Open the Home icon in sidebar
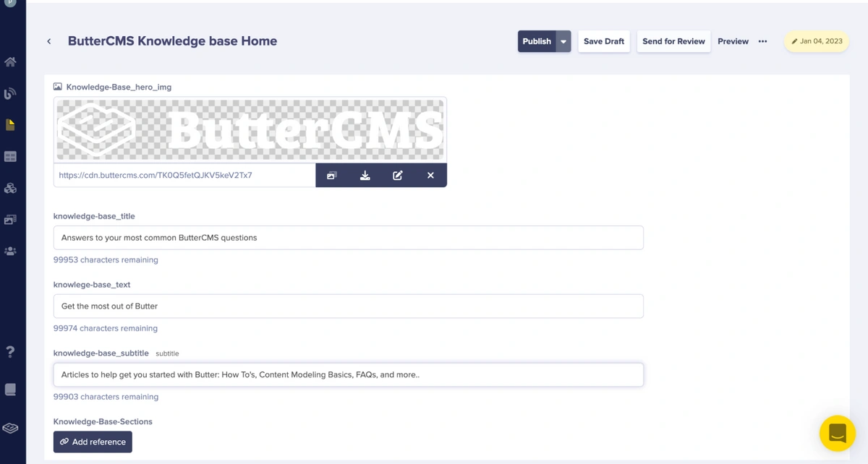 pos(10,62)
